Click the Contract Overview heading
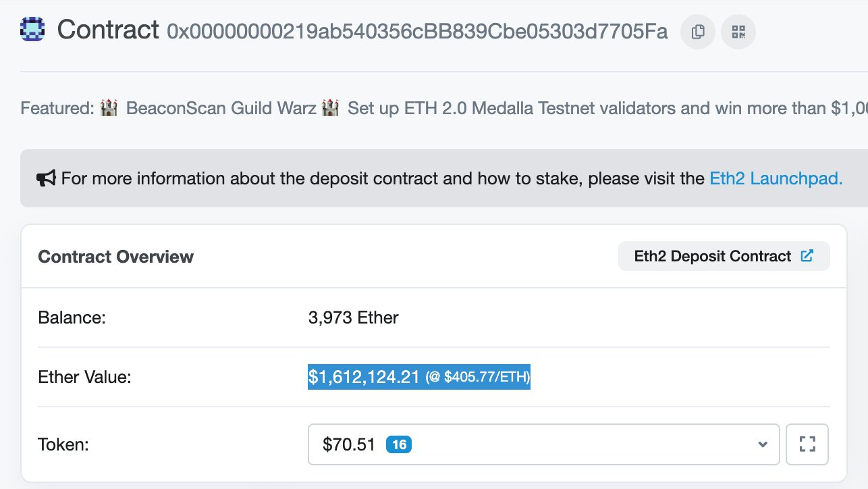The height and width of the screenshot is (489, 868). pos(116,257)
